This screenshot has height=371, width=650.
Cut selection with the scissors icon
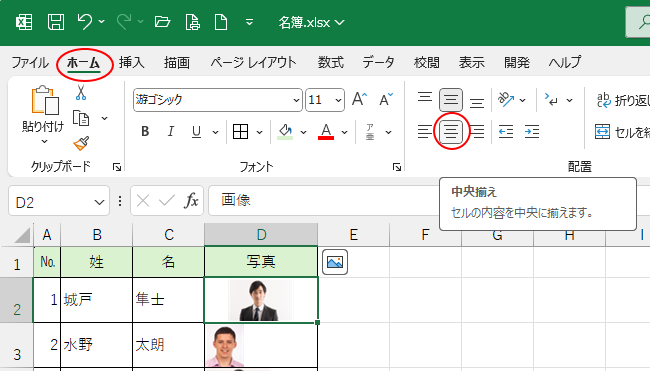tap(81, 92)
